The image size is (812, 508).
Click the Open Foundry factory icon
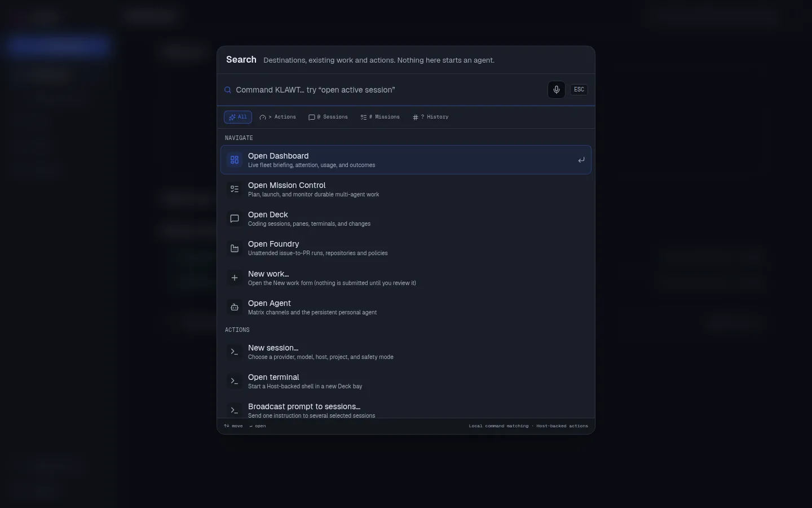pyautogui.click(x=235, y=248)
